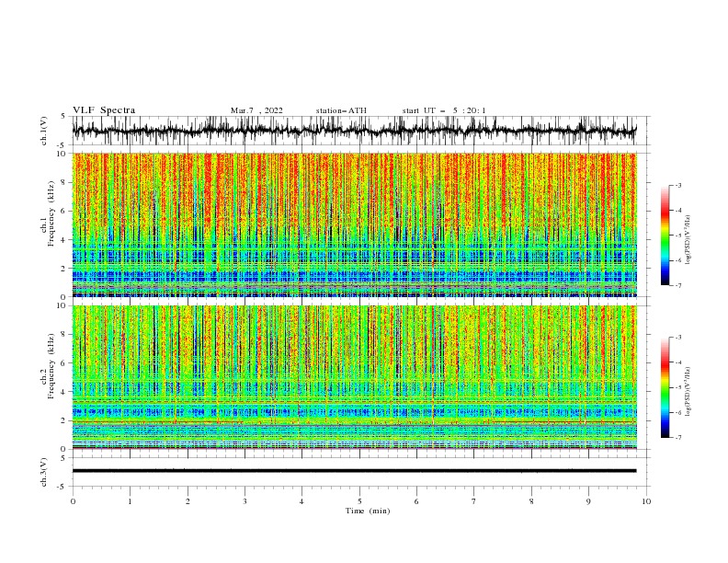The height and width of the screenshot is (563, 728).
Task: Click the ch.3 flat black voltage trace
Action: click(x=354, y=471)
